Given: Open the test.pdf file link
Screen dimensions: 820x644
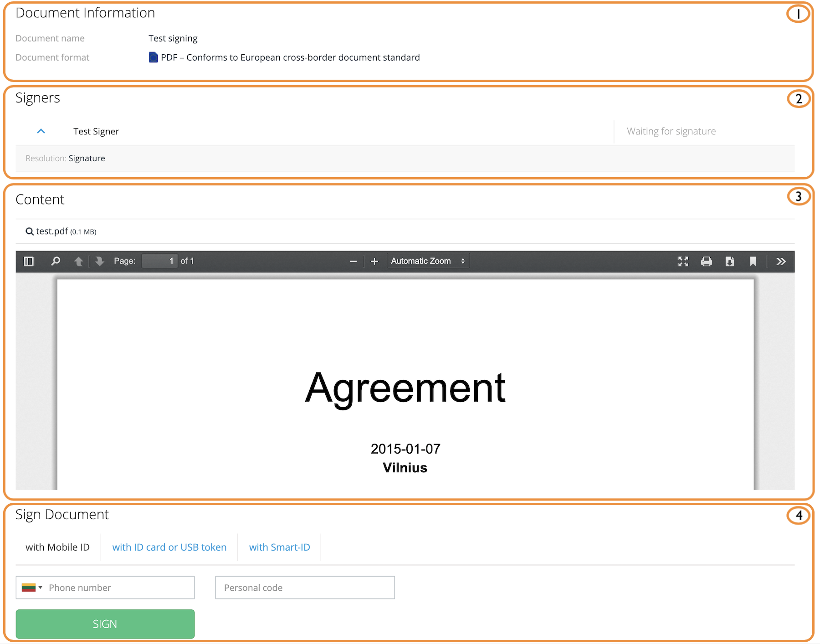Looking at the screenshot, I should tap(52, 231).
